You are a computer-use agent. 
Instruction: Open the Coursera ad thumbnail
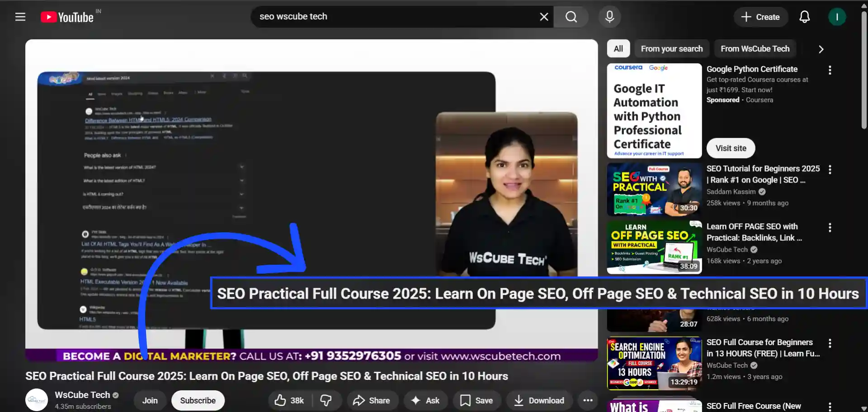click(654, 111)
